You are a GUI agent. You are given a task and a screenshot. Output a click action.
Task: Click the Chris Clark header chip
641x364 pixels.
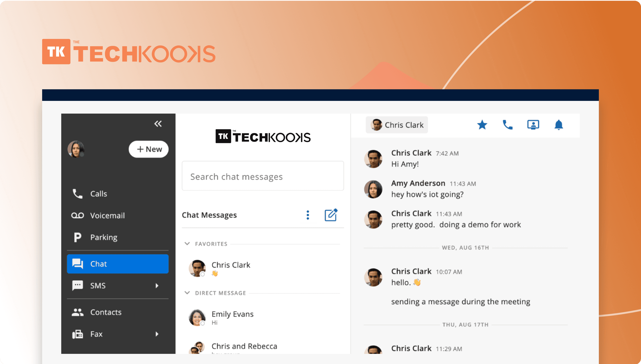(397, 125)
